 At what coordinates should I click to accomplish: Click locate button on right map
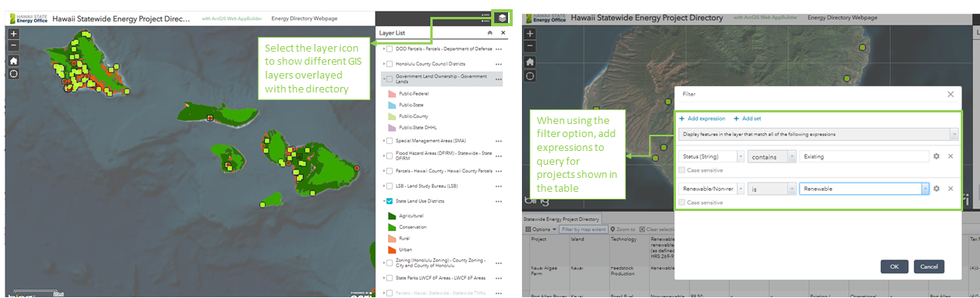[530, 75]
